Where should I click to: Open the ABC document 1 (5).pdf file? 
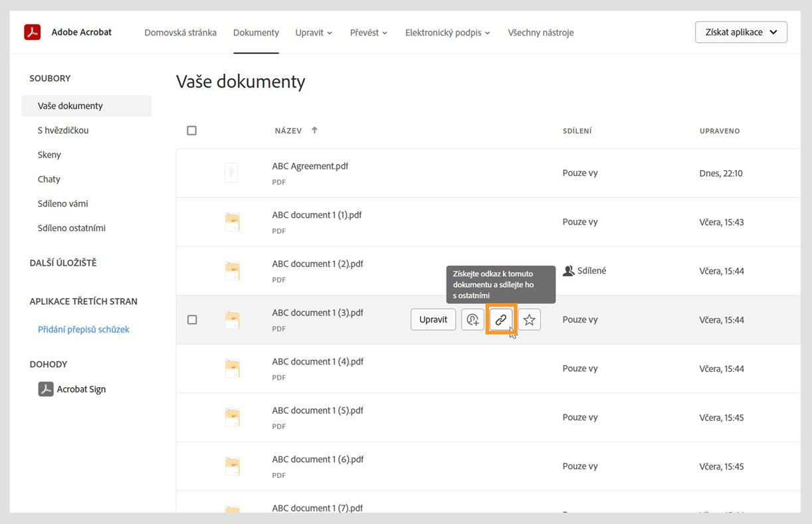coord(317,410)
